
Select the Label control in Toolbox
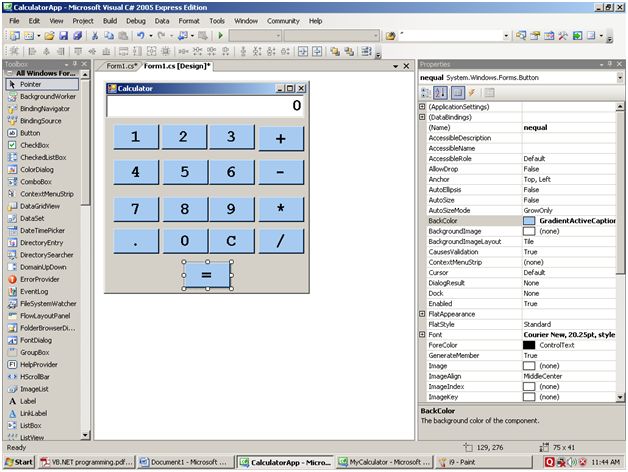click(28, 401)
